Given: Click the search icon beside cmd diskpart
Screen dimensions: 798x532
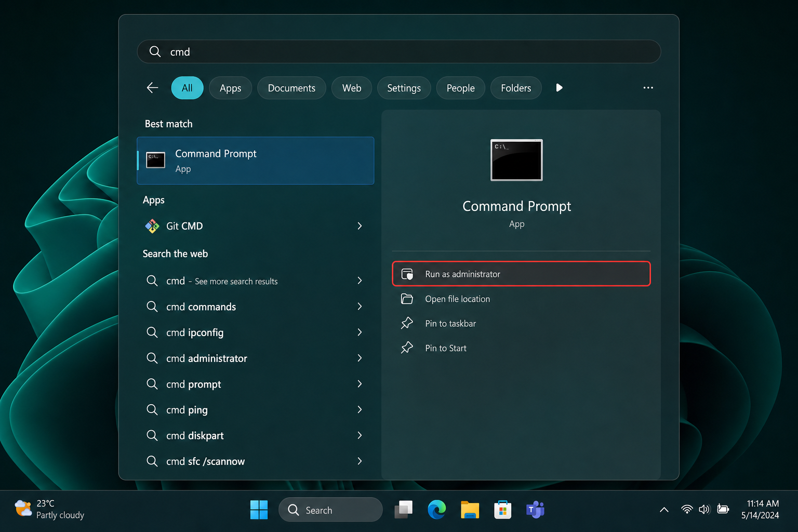Looking at the screenshot, I should tap(152, 435).
